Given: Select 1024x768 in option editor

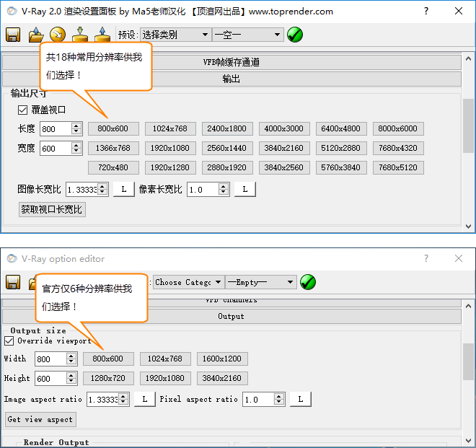Looking at the screenshot, I should [165, 359].
